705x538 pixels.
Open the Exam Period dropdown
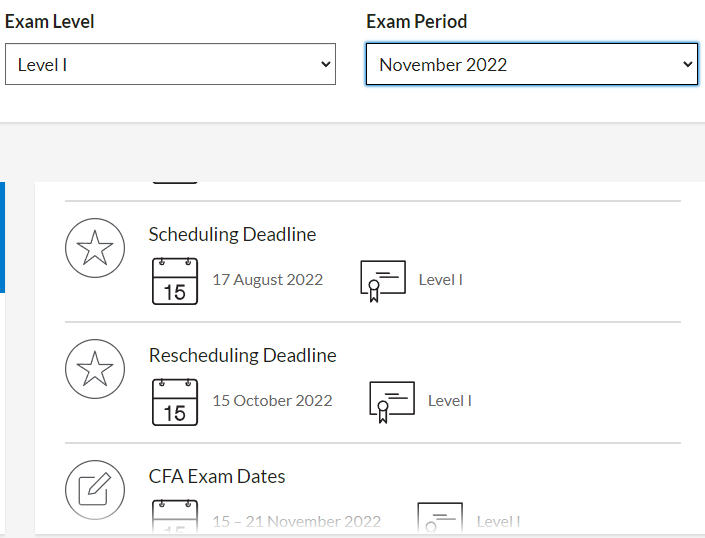531,64
